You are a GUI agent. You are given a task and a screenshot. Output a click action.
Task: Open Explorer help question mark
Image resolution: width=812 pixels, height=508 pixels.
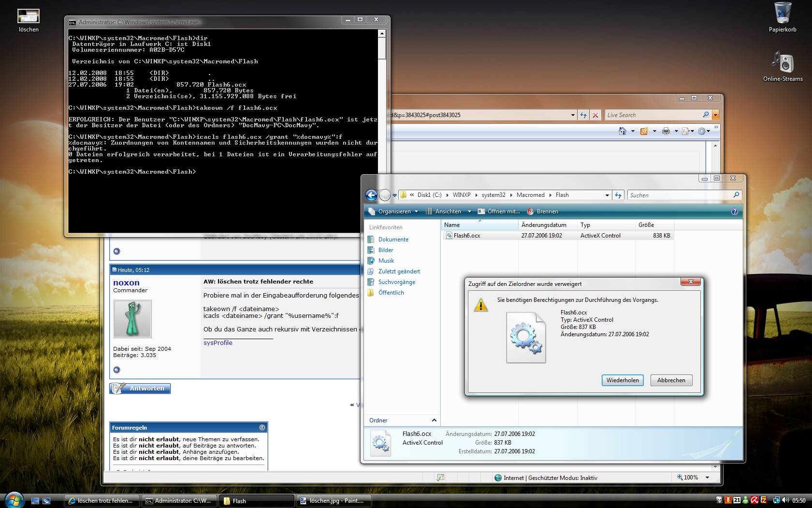point(735,211)
